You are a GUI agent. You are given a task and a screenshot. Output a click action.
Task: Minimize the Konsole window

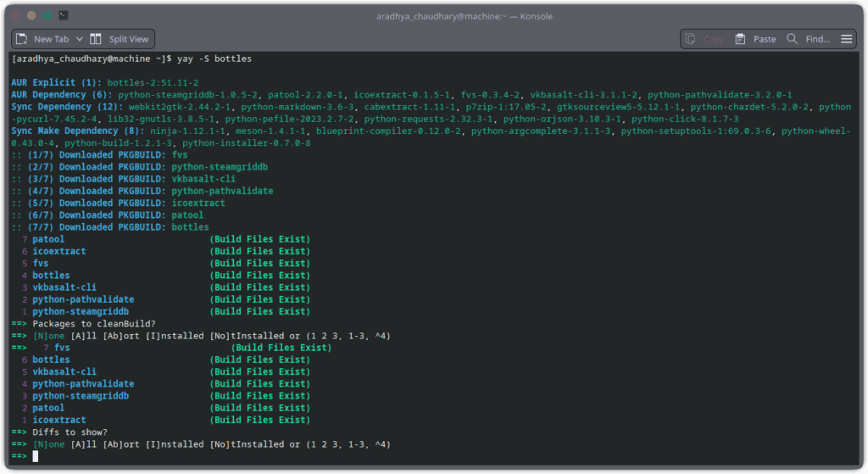click(31, 15)
